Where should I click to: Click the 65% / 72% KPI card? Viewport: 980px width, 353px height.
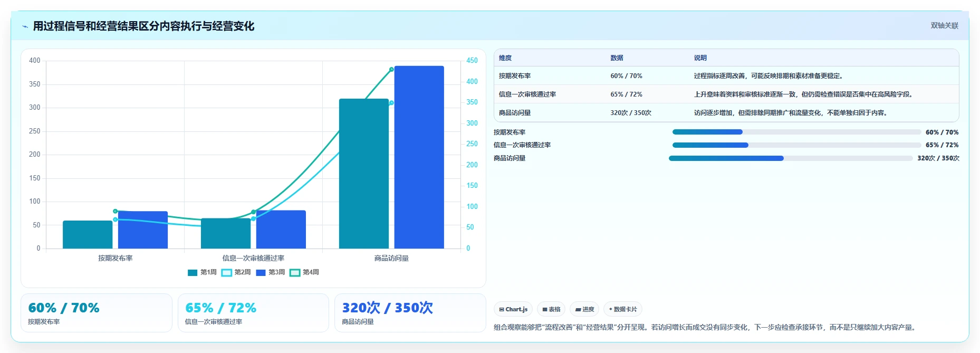pos(253,313)
